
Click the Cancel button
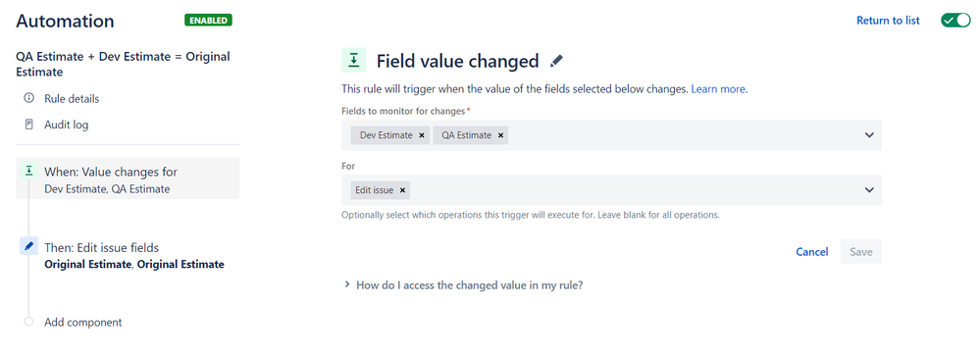point(812,252)
